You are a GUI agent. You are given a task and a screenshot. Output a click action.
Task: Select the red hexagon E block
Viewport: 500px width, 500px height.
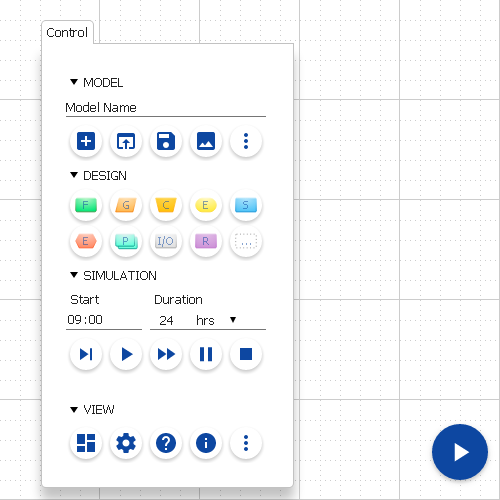[x=86, y=241]
